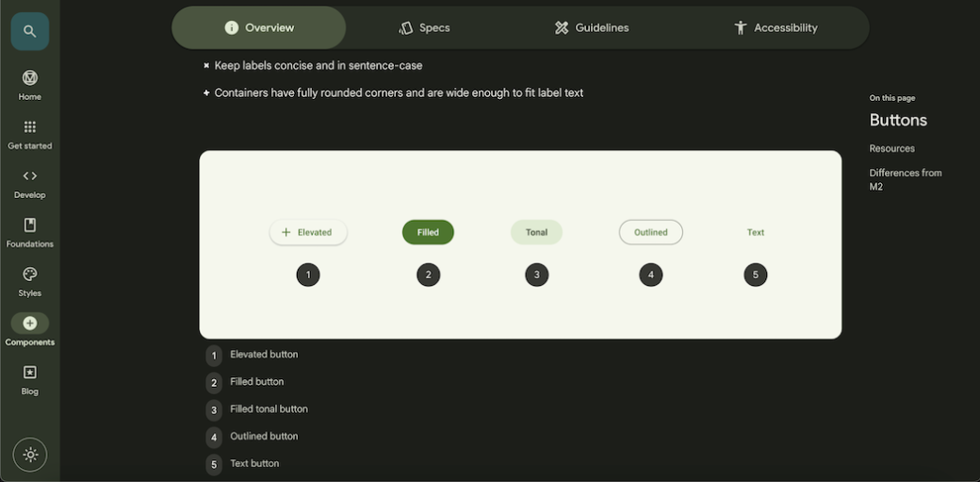Select the 'Outlined button' legend text
Viewport: 980px width, 482px height.
[x=264, y=437]
